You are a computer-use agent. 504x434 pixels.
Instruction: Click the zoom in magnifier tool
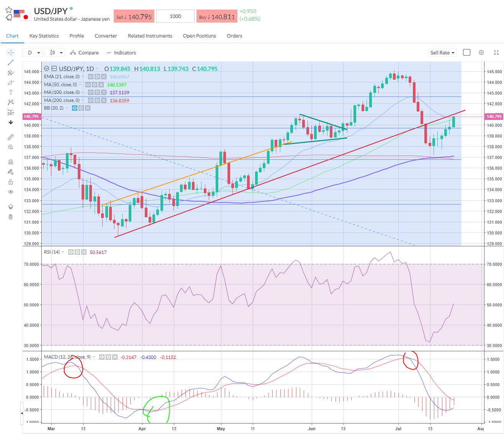tap(11, 147)
